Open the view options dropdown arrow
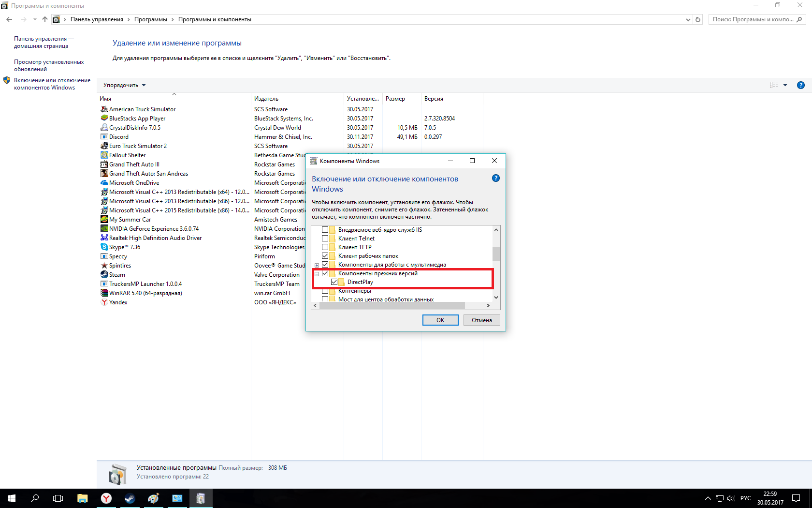Viewport: 812px width, 508px height. (785, 85)
